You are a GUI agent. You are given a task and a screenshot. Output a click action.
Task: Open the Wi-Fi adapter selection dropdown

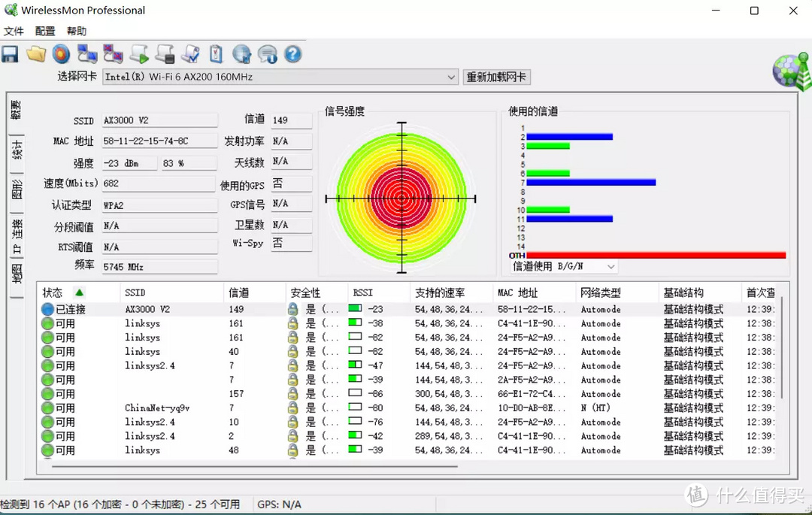tap(451, 77)
